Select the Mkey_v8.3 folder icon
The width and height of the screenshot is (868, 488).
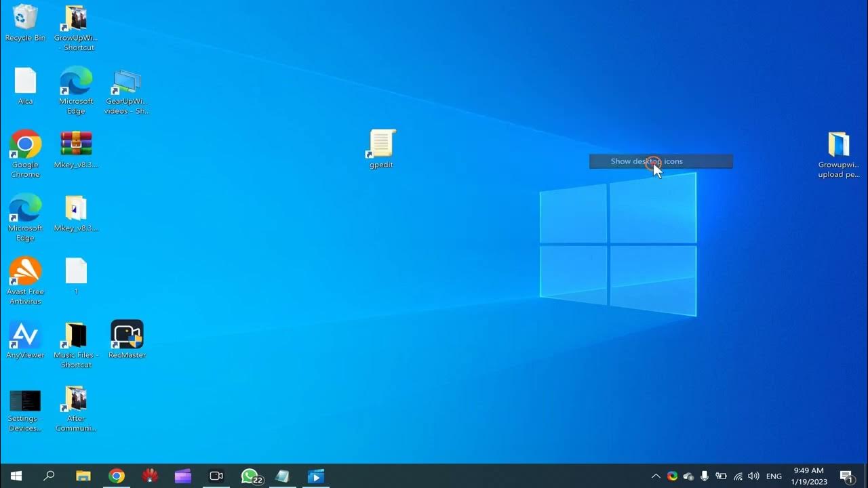76,213
